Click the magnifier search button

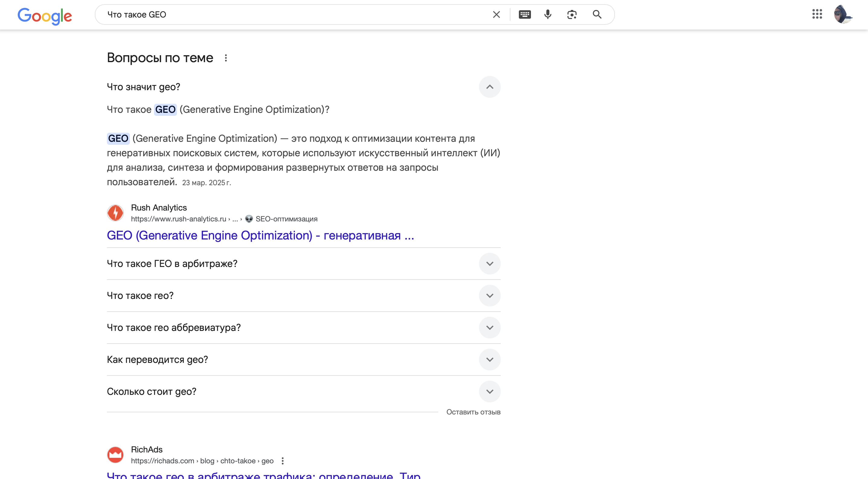pos(597,14)
